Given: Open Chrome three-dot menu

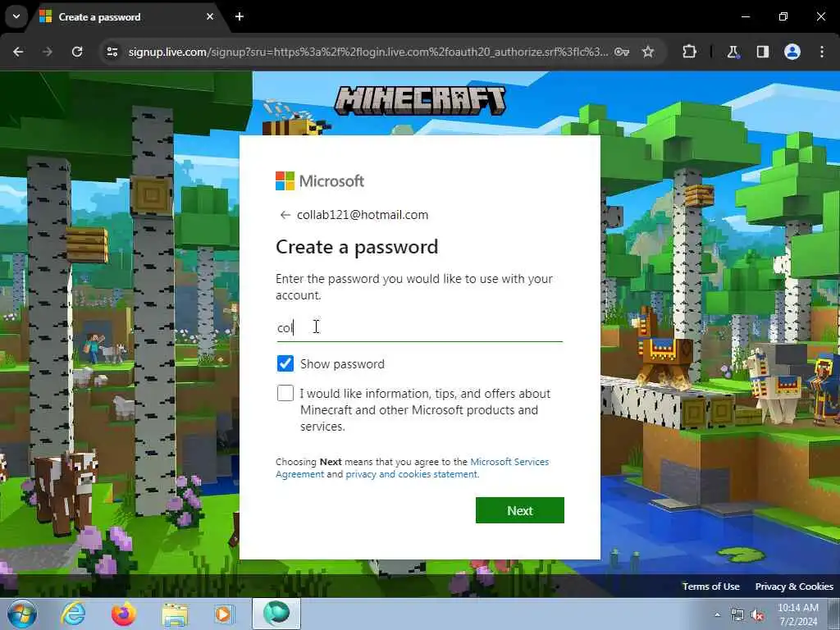Looking at the screenshot, I should [x=822, y=52].
